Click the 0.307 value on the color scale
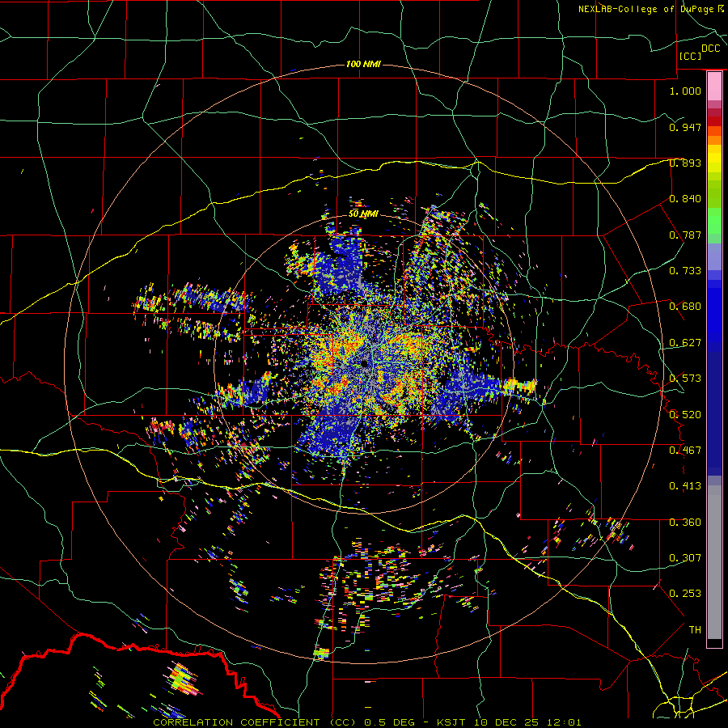Viewport: 728px width, 728px height. (x=685, y=558)
